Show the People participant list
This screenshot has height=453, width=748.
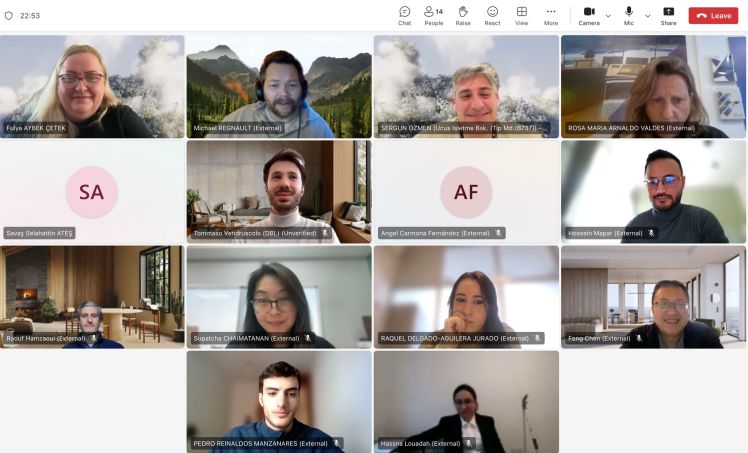pos(433,15)
